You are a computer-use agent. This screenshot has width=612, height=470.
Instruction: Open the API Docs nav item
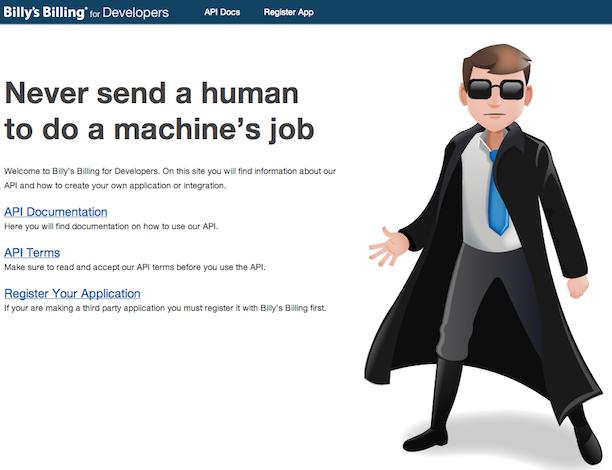222,12
